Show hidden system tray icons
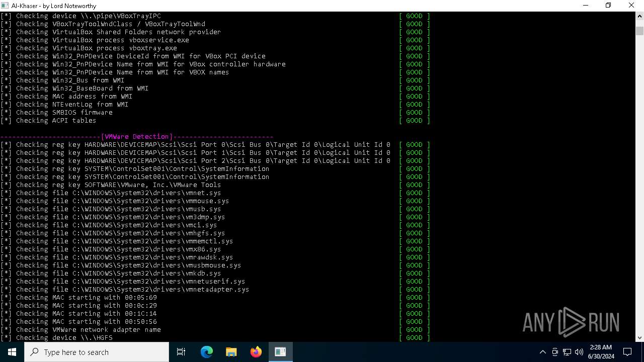The height and width of the screenshot is (362, 644). point(542,352)
